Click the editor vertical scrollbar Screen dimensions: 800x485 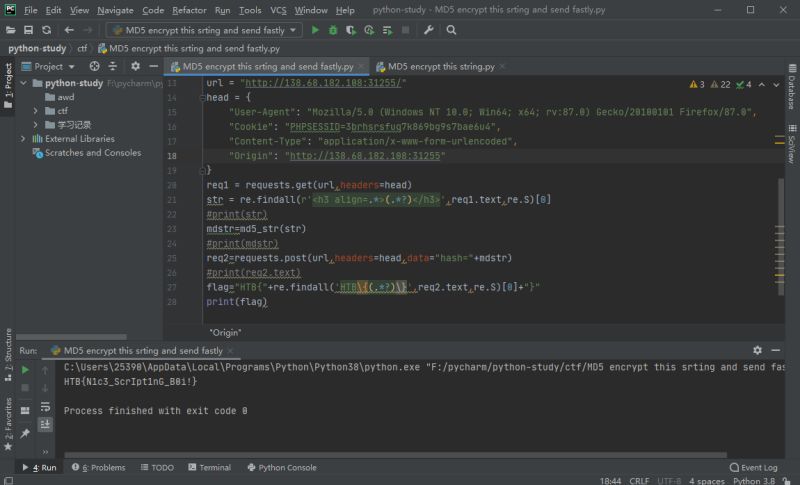pos(780,237)
